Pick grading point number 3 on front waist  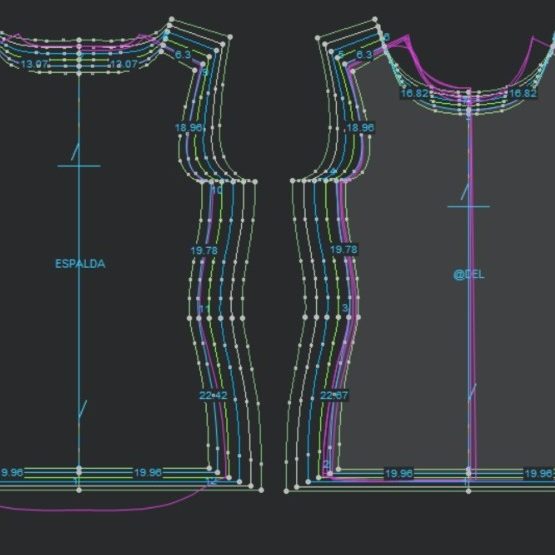[x=345, y=308]
